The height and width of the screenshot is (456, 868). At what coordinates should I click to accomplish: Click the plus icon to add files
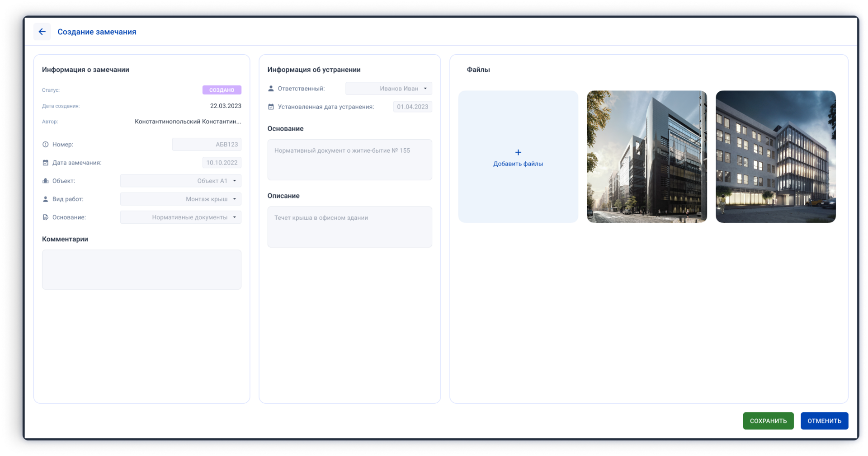tap(518, 152)
